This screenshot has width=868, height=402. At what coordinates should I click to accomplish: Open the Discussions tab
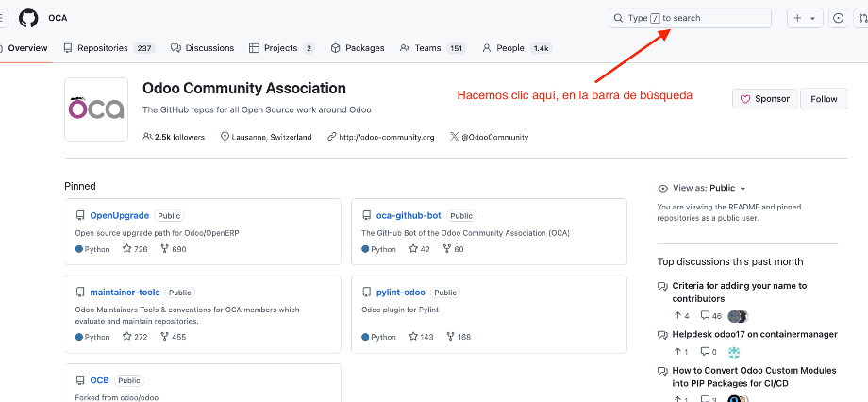(202, 48)
